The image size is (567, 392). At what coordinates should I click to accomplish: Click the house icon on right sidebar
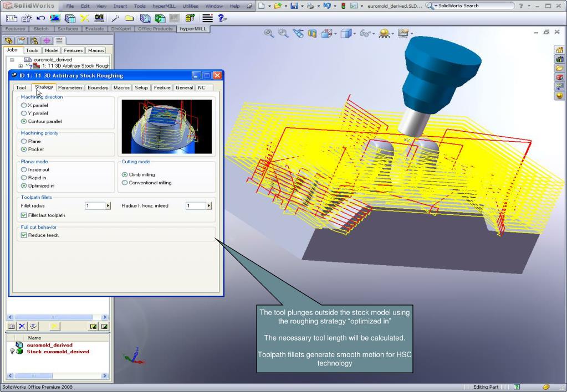click(559, 50)
